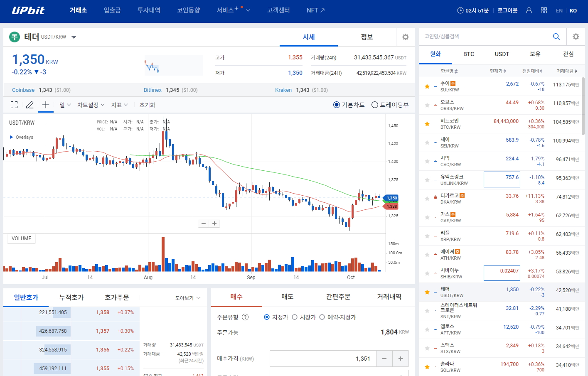Viewport: 588px width, 376px height.
Task: Expand the chart Overlays section
Action: pos(21,137)
